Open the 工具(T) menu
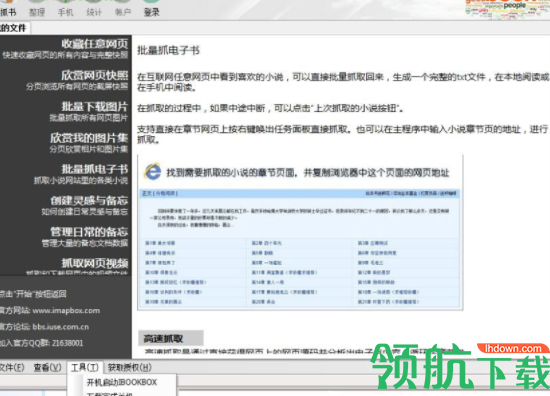This screenshot has width=550, height=396. [x=85, y=367]
